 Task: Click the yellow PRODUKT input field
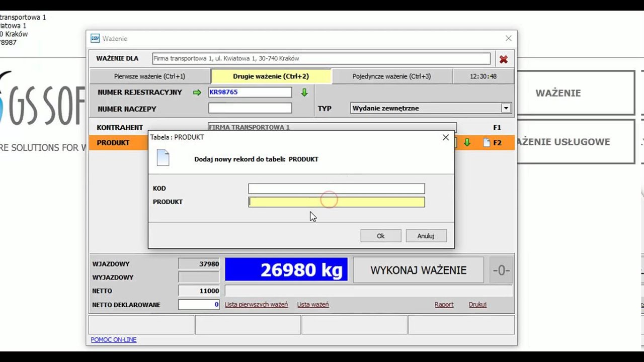(337, 202)
